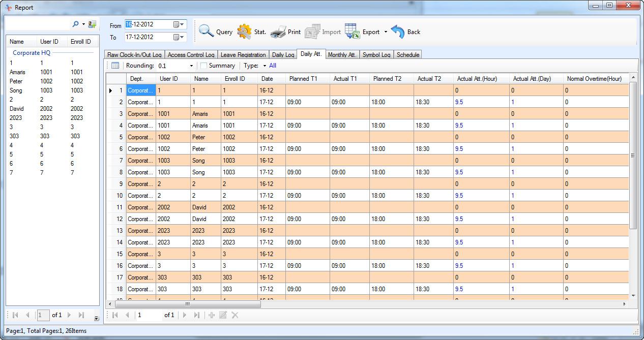
Task: Click the grid column-settings icon left of Rounding
Action: coord(115,66)
